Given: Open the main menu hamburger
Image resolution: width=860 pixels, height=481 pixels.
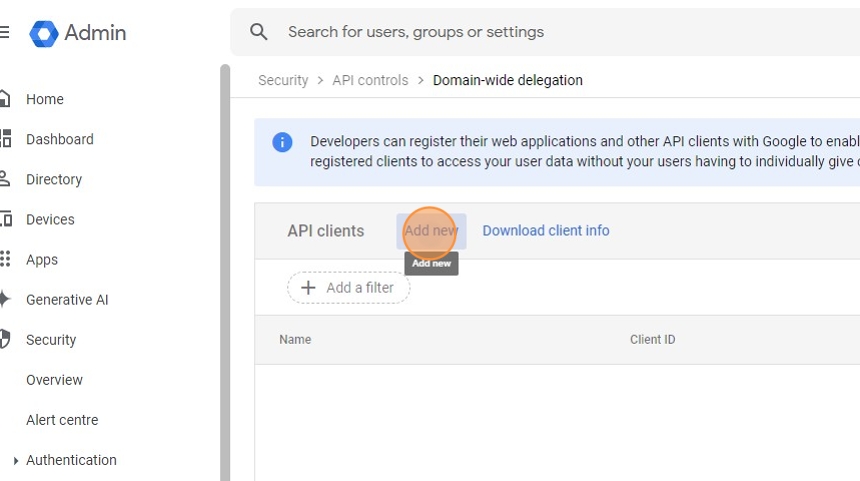Looking at the screenshot, I should click(x=4, y=33).
